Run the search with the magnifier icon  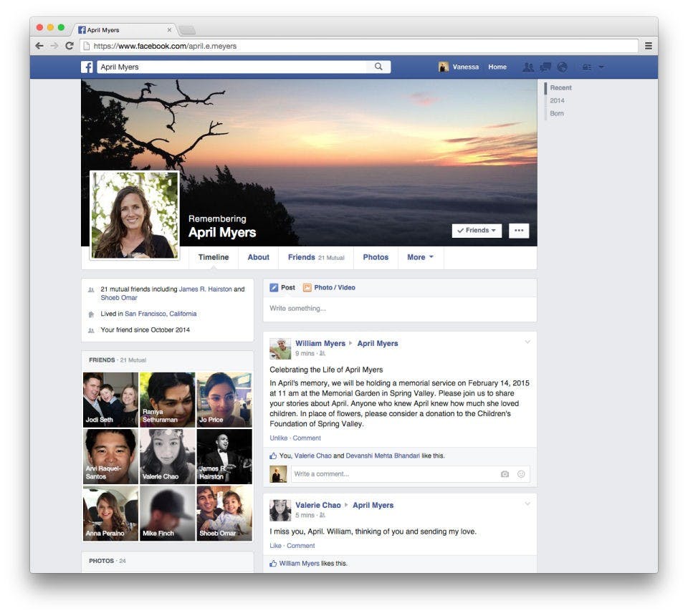click(378, 66)
